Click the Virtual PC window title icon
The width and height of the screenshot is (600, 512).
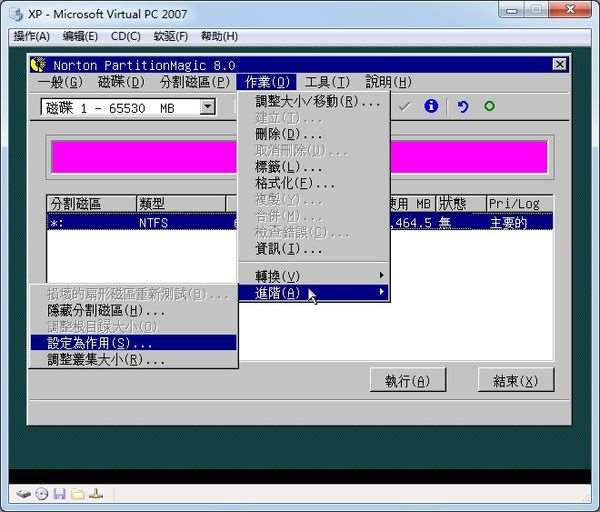click(x=17, y=15)
